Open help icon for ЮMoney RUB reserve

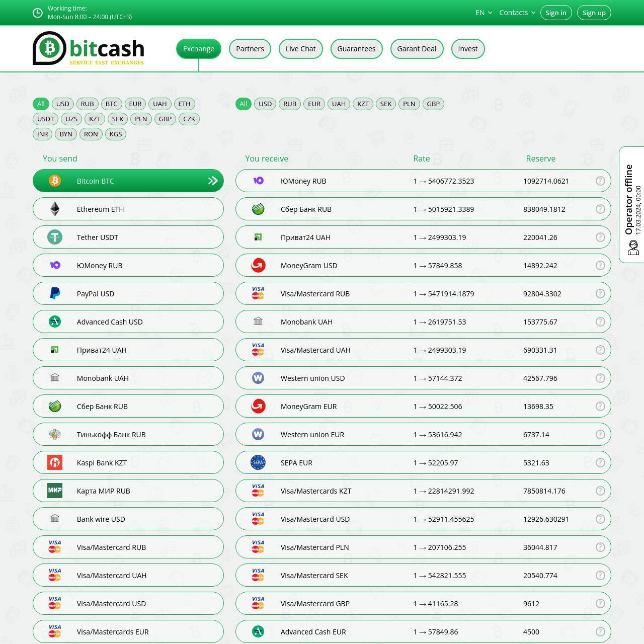click(600, 181)
